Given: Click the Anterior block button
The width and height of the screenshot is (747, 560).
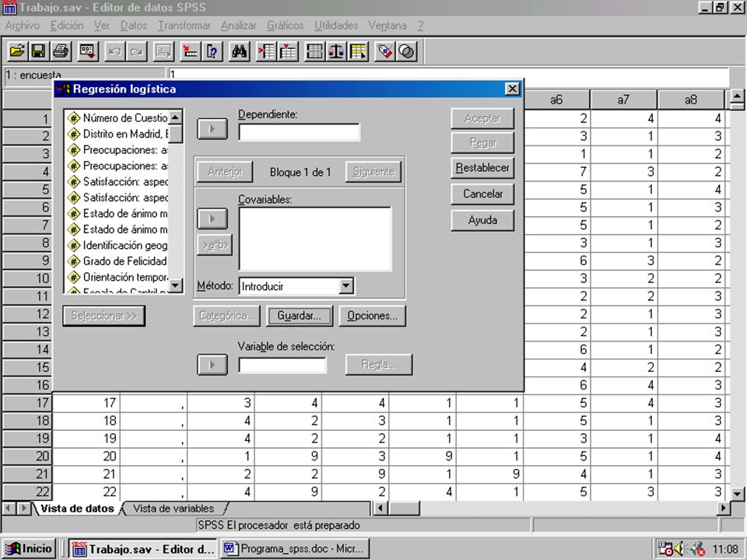Looking at the screenshot, I should tap(225, 172).
